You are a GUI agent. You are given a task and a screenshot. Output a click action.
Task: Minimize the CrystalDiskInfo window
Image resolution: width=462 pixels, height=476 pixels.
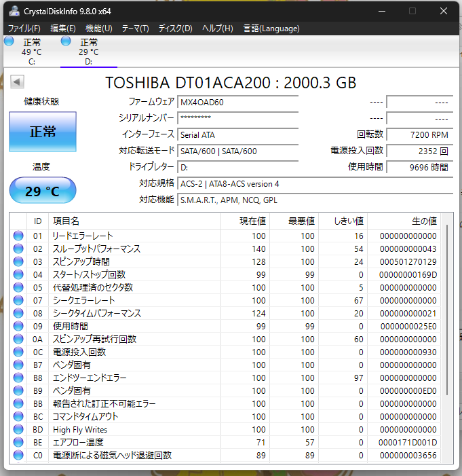click(382, 12)
